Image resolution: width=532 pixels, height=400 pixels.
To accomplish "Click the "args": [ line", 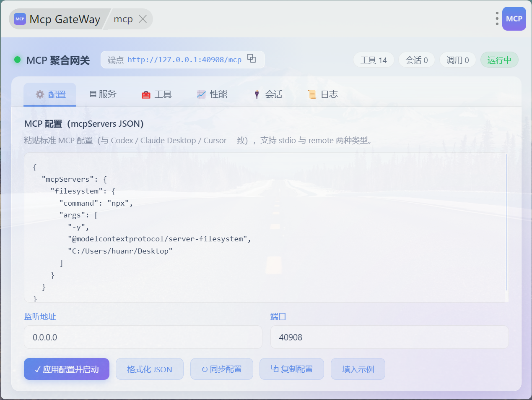I will 78,215.
